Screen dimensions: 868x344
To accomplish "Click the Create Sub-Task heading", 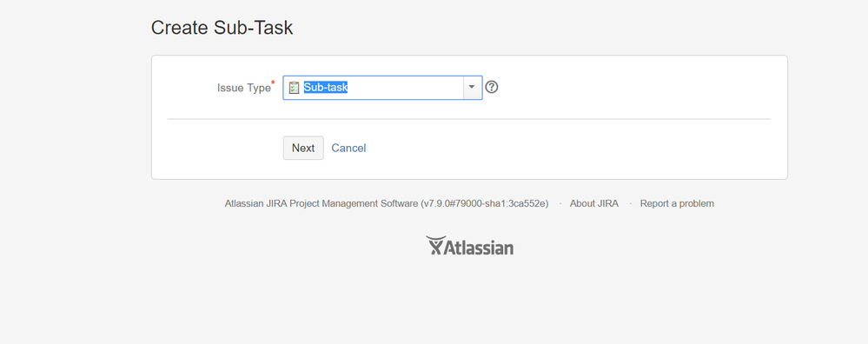I will coord(222,28).
